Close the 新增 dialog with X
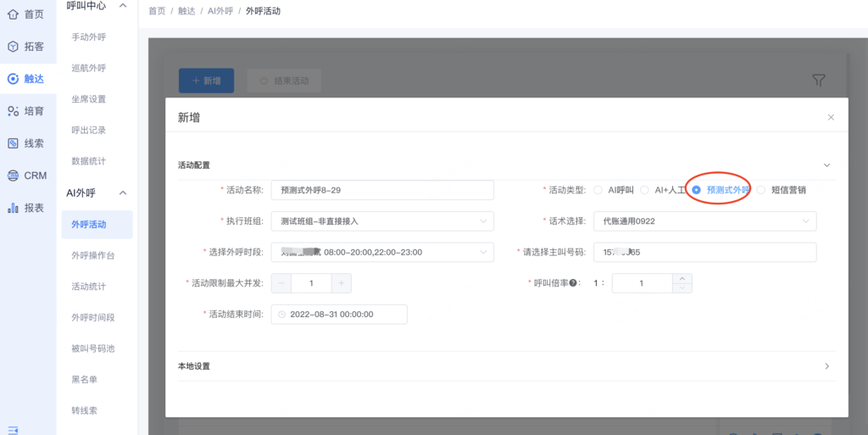 pos(831,118)
